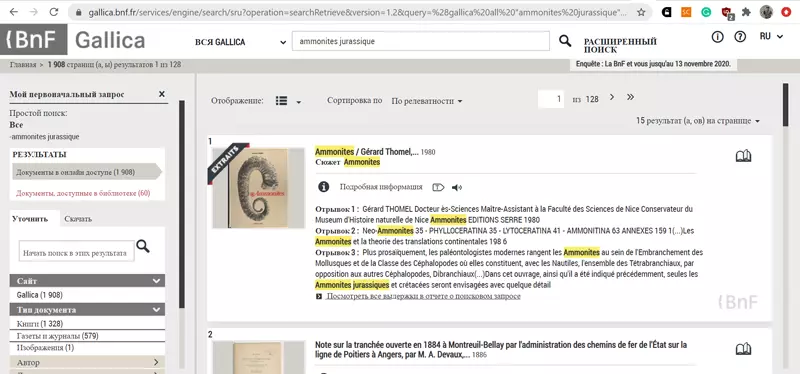Go back using browser back arrow
The image size is (800, 374).
(14, 12)
